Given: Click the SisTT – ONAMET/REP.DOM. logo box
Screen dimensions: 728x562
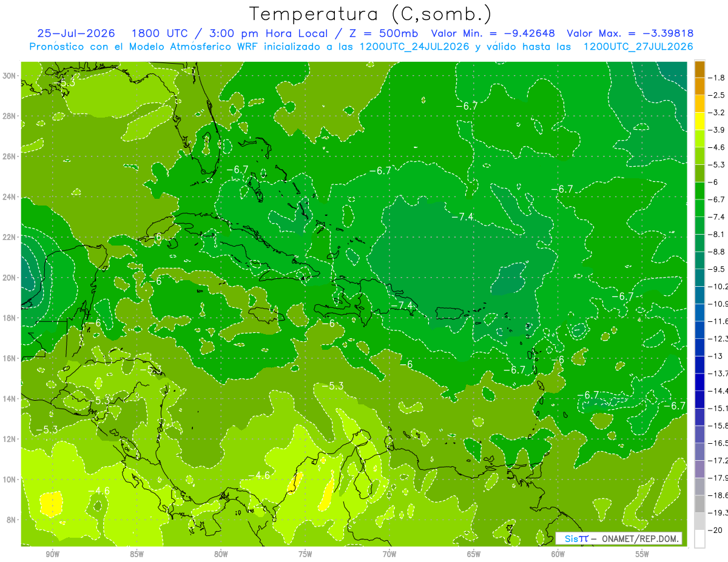Looking at the screenshot, I should (x=619, y=538).
